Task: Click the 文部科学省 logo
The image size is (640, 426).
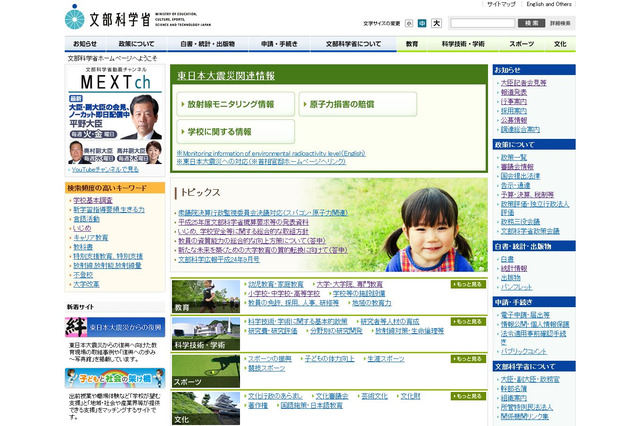Action: 138,18
